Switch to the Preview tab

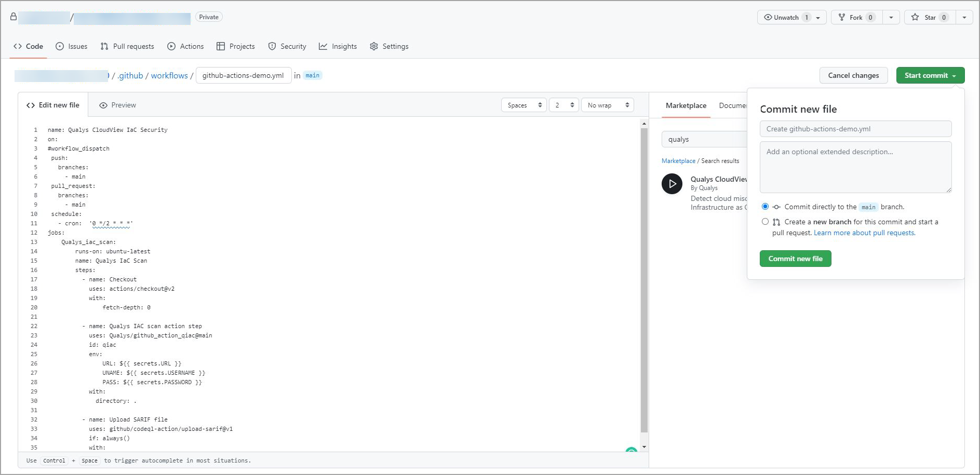(x=118, y=105)
